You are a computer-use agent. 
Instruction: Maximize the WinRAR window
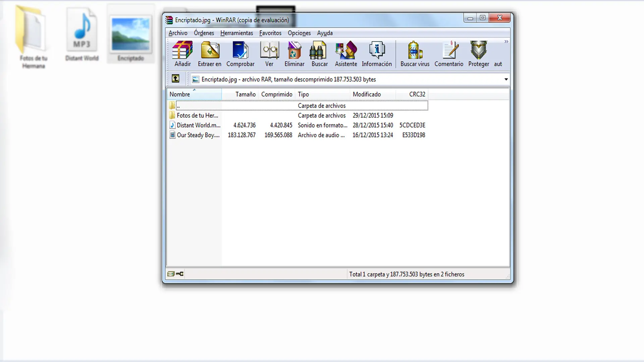tap(483, 18)
